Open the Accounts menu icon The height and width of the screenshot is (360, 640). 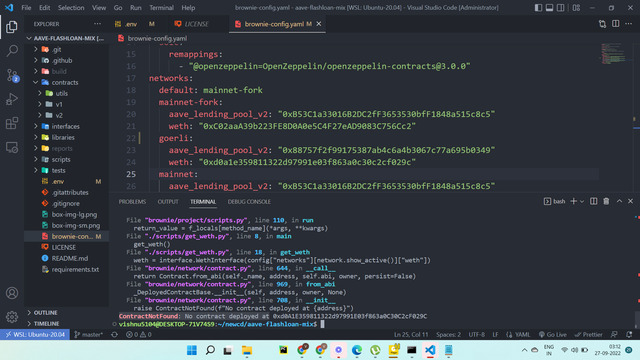click(x=12, y=293)
